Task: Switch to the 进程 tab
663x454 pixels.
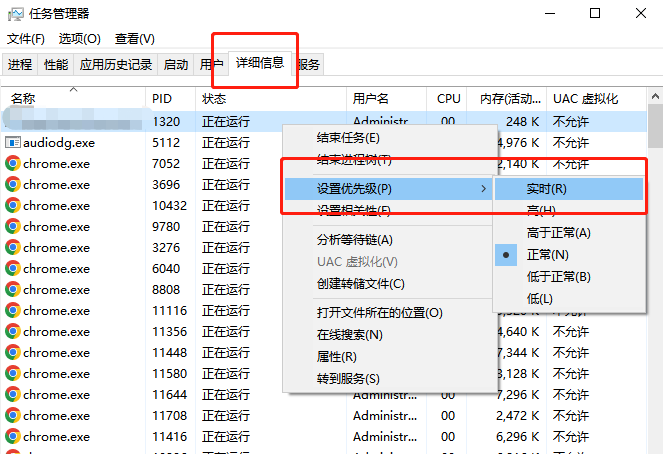Action: pos(20,65)
